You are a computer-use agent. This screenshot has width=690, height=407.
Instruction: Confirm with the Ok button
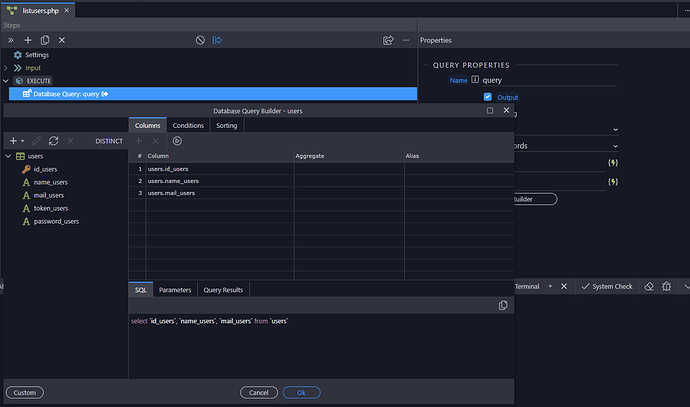tap(301, 392)
